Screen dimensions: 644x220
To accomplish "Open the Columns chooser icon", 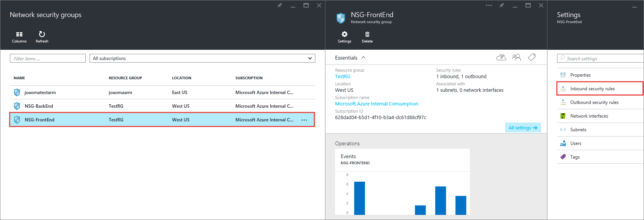I will tap(19, 34).
